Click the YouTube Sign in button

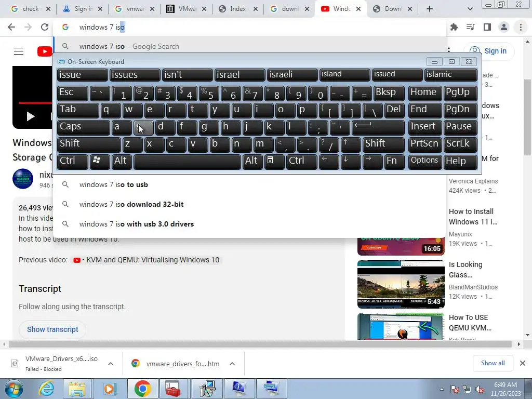(x=488, y=51)
